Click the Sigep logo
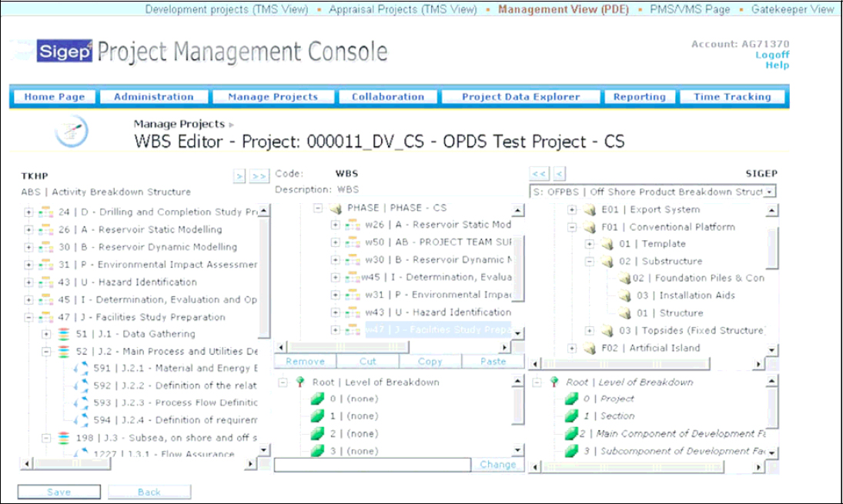Image resolution: width=843 pixels, height=504 pixels. click(65, 51)
